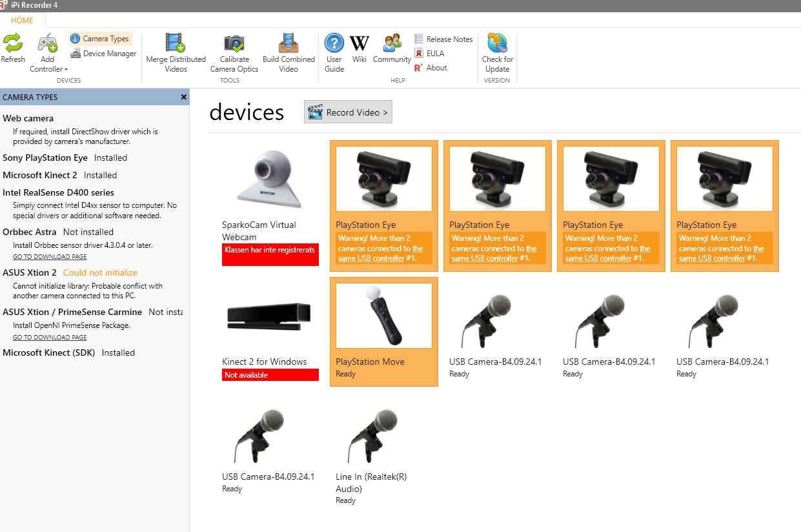Click the Record Video button
The height and width of the screenshot is (532, 801).
[x=348, y=112]
